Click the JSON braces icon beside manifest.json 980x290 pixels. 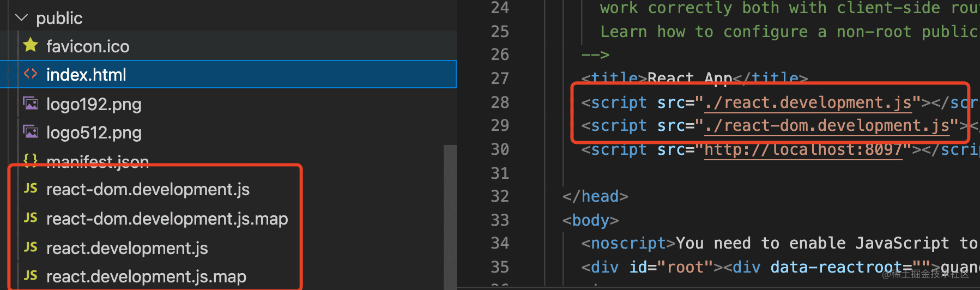point(31,160)
